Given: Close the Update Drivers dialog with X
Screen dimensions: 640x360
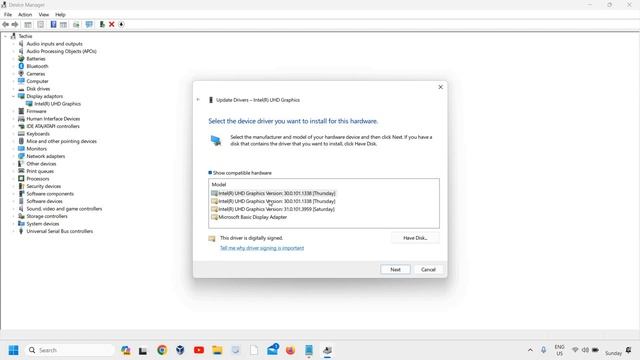Looking at the screenshot, I should tap(440, 87).
